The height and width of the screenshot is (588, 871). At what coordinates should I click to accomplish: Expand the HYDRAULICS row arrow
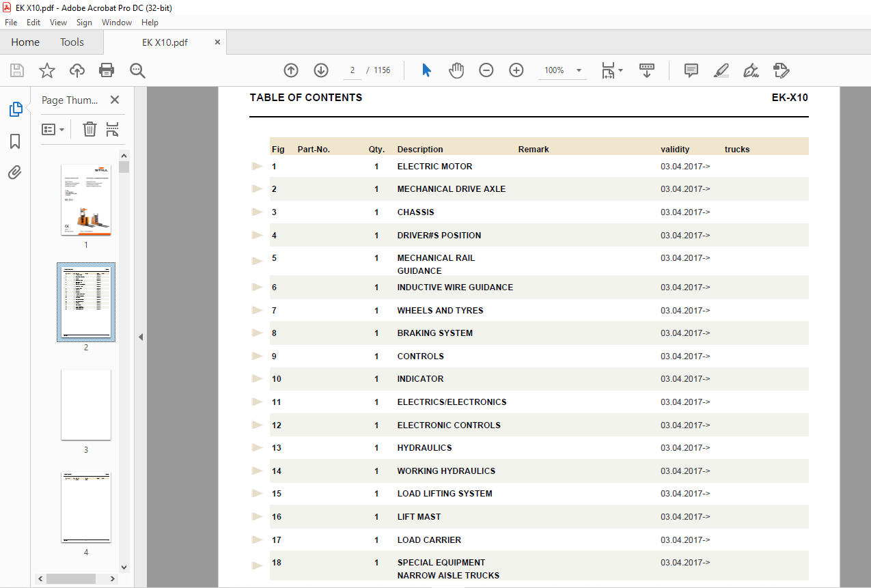coord(258,447)
